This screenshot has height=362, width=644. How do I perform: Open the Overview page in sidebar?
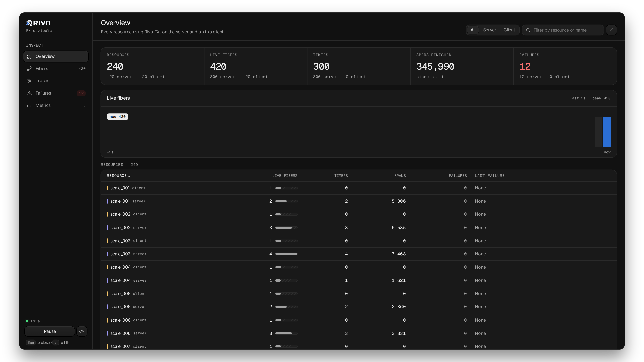tap(56, 56)
